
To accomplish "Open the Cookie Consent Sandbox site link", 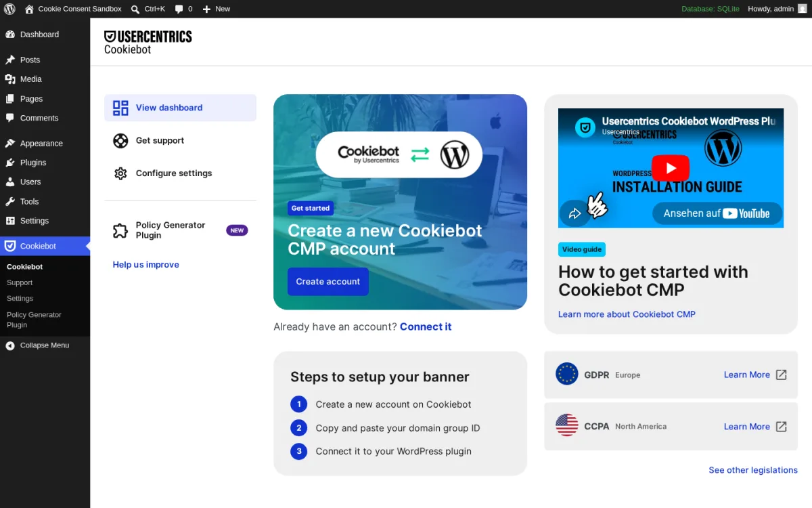I will pos(73,9).
